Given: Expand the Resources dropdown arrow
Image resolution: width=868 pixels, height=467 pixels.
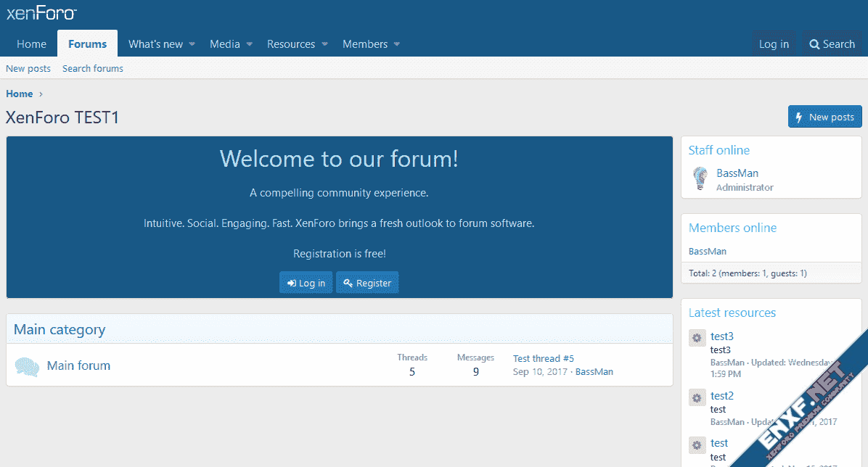Looking at the screenshot, I should point(325,44).
